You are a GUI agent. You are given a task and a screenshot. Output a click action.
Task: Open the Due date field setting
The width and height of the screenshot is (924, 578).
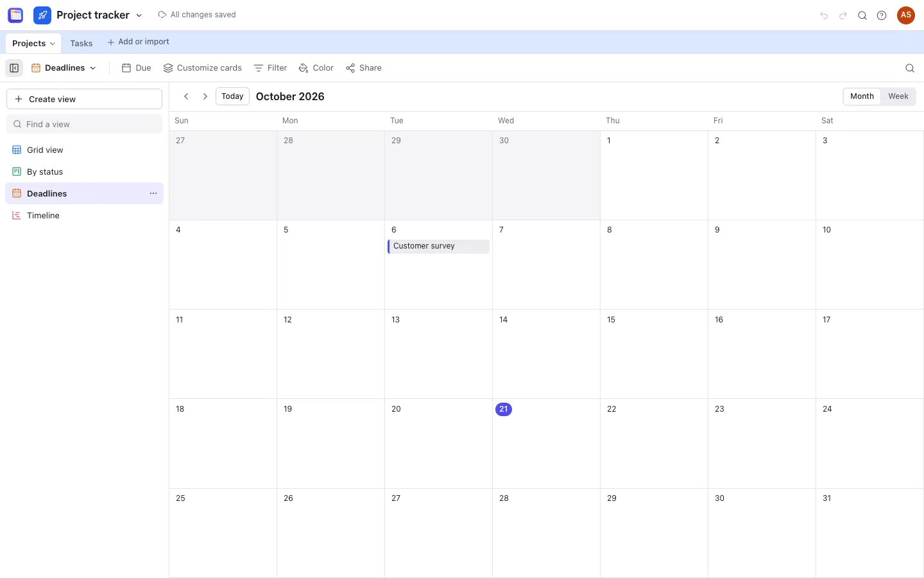137,68
